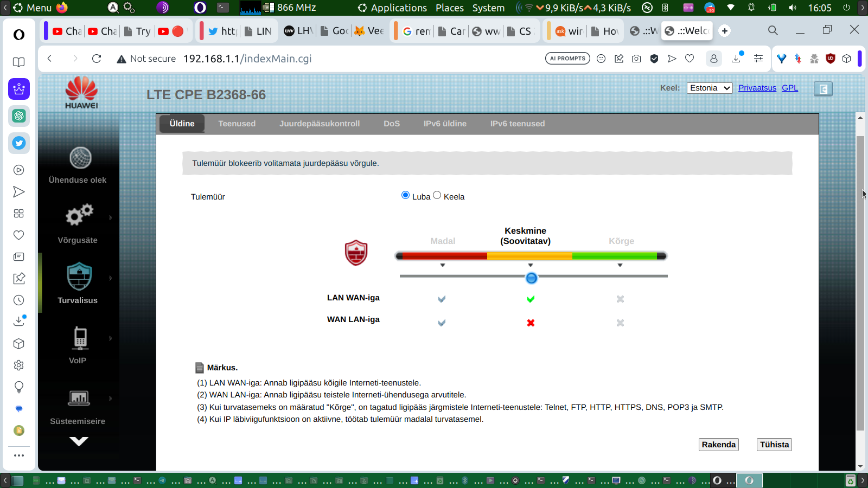The width and height of the screenshot is (868, 488).
Task: Open the Keel language dropdown
Action: [710, 88]
